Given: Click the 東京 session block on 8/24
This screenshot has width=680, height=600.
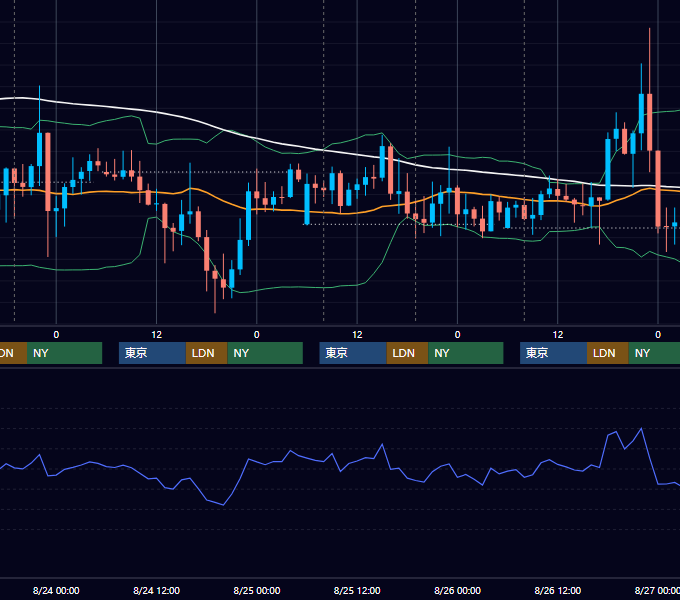Looking at the screenshot, I should (x=152, y=353).
